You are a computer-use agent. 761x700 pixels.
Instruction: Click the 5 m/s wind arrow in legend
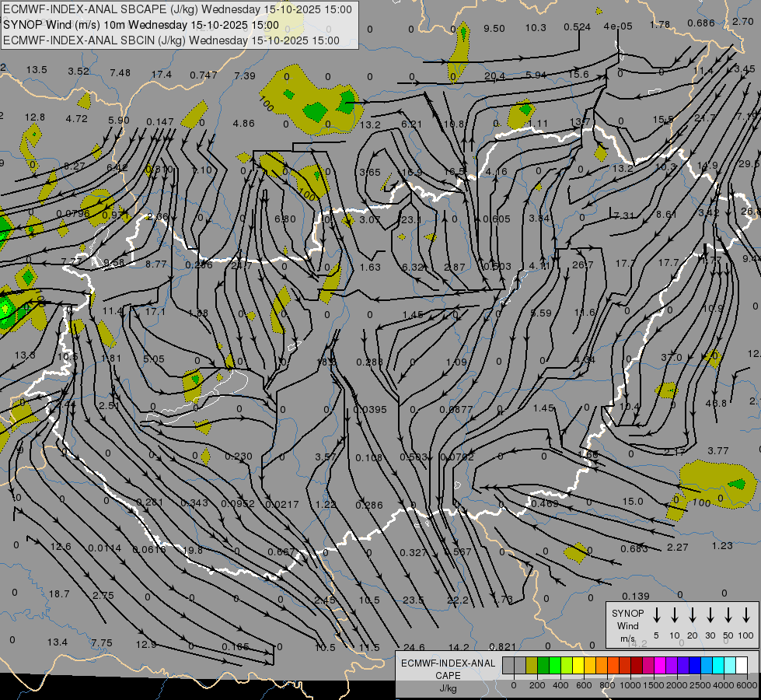[x=656, y=615]
